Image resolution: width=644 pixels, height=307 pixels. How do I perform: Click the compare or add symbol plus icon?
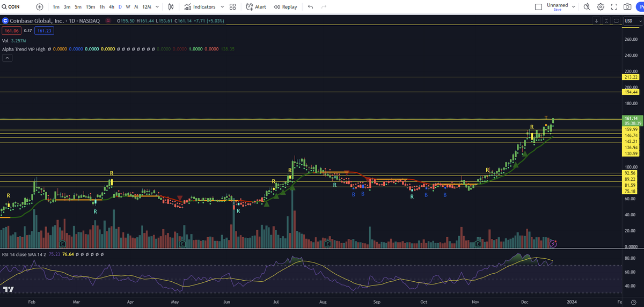[40, 7]
